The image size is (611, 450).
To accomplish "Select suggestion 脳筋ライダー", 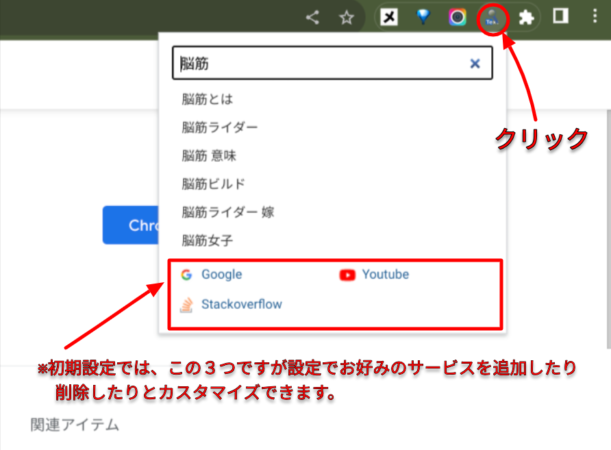I will [x=219, y=128].
